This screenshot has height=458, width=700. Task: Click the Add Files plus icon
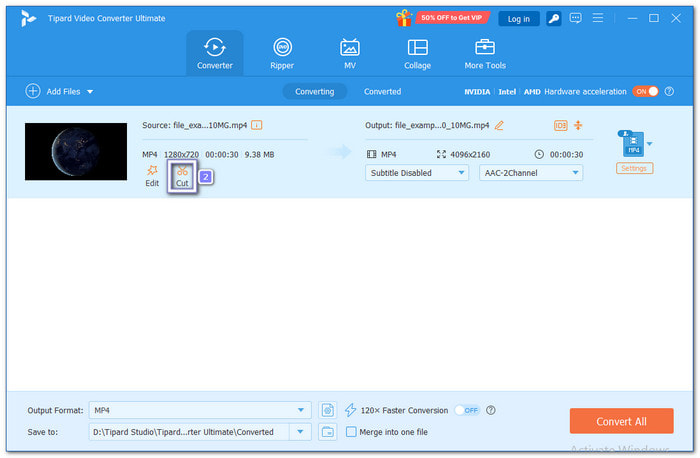coord(33,91)
